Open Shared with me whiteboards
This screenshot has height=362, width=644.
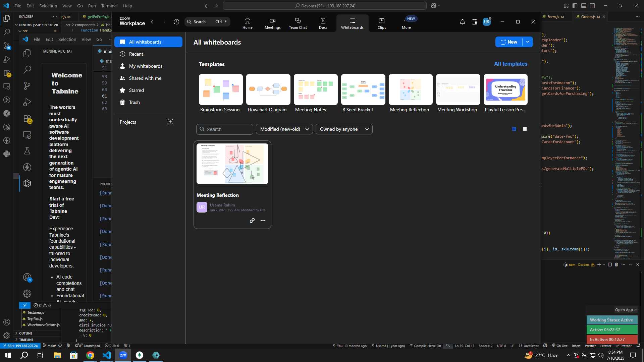point(148,78)
